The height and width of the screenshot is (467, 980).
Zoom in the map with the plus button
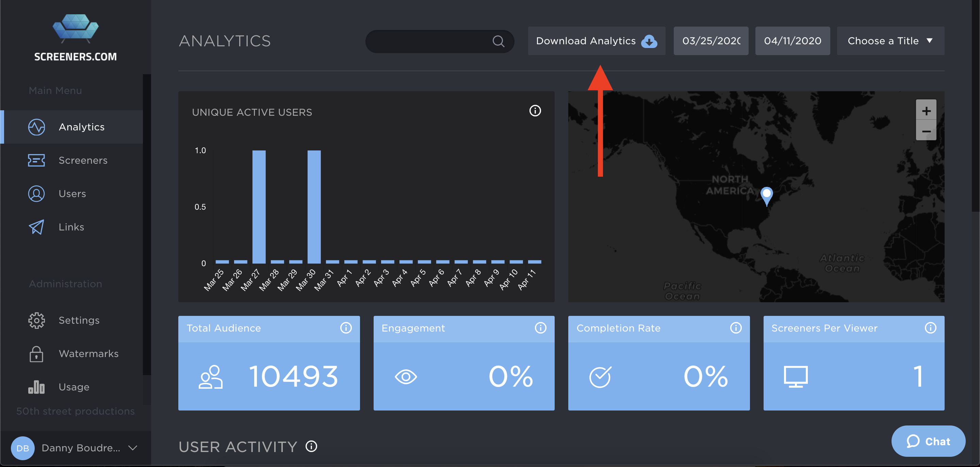926,111
